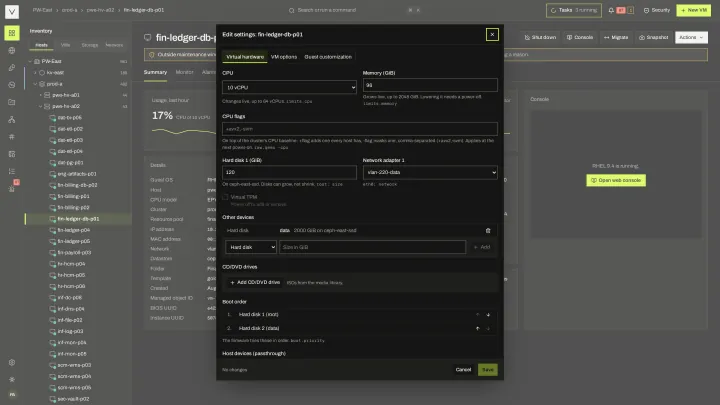Screen dimensions: 720x405
Task: Open the Inventory grid icon in left rail
Action: pyautogui.click(x=12, y=33)
